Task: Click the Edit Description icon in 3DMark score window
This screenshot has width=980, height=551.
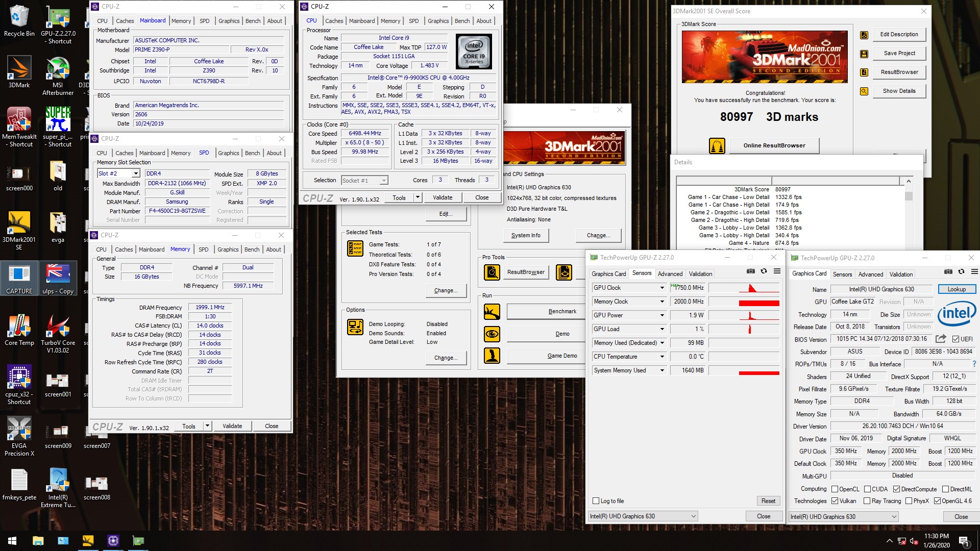Action: pyautogui.click(x=864, y=35)
